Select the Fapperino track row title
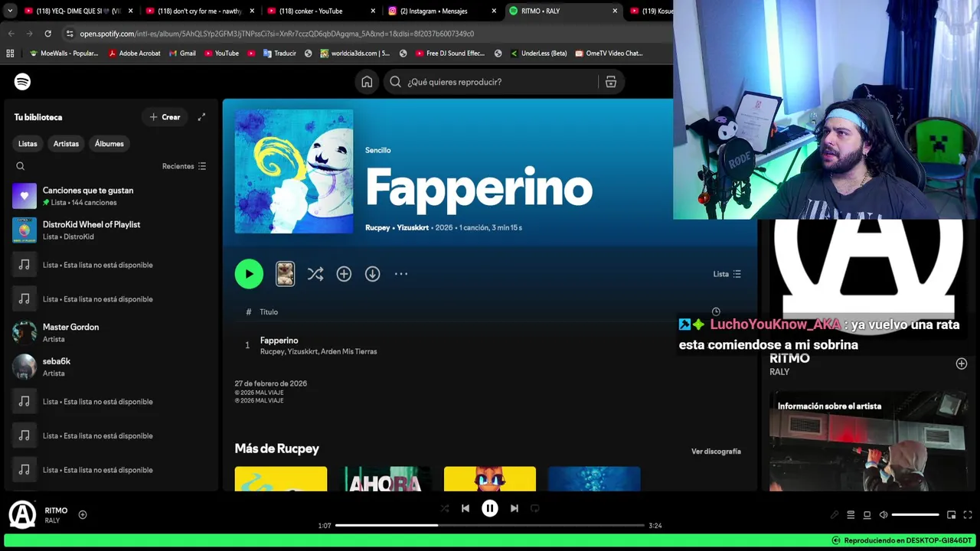This screenshot has height=551, width=980. click(279, 341)
